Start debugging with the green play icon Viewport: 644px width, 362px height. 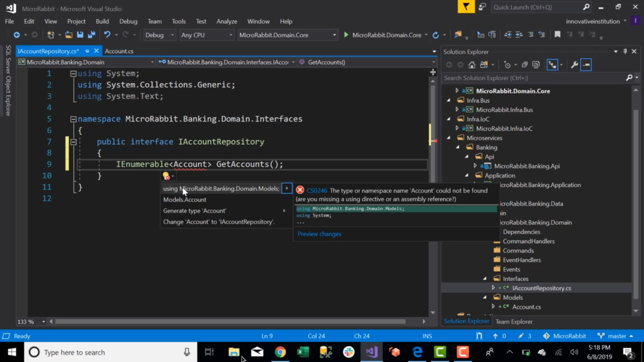coord(346,35)
